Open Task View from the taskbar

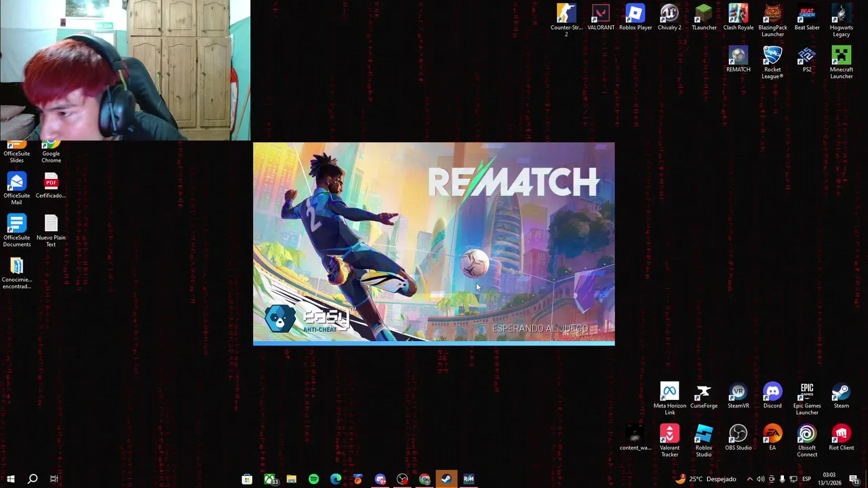coord(54,479)
